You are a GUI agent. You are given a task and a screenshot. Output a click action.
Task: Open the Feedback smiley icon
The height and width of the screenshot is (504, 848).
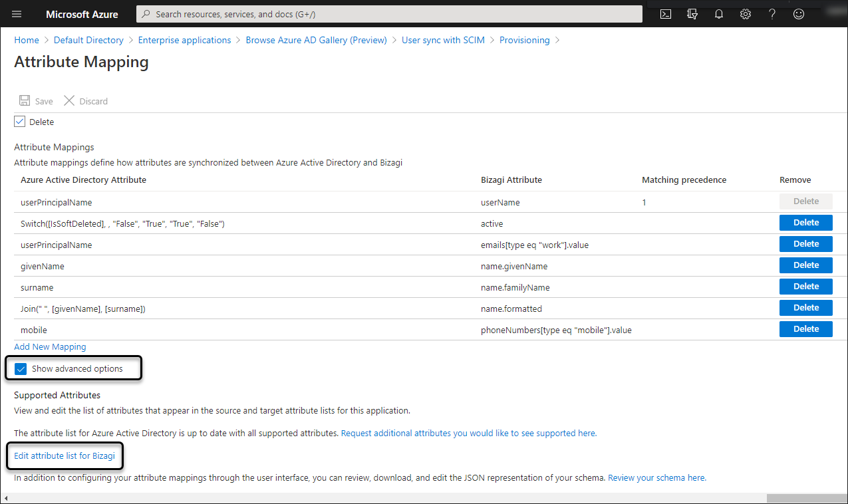coord(799,14)
